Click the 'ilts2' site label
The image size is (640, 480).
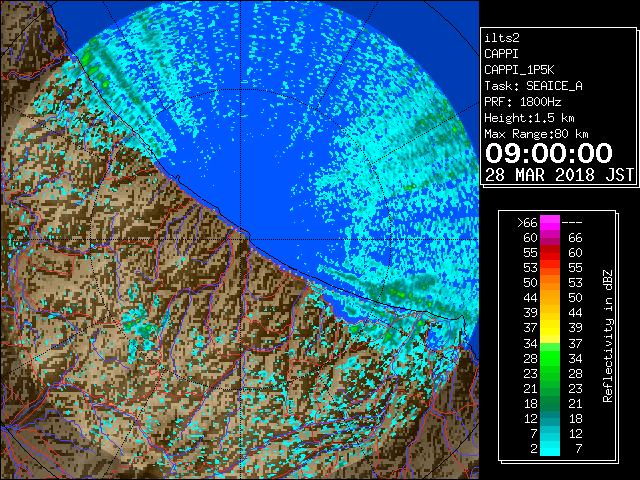click(502, 38)
